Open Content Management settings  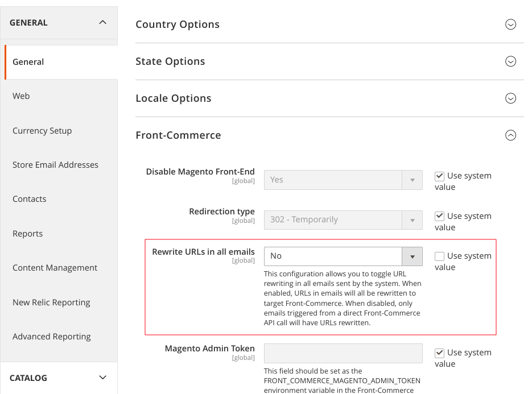click(x=55, y=268)
